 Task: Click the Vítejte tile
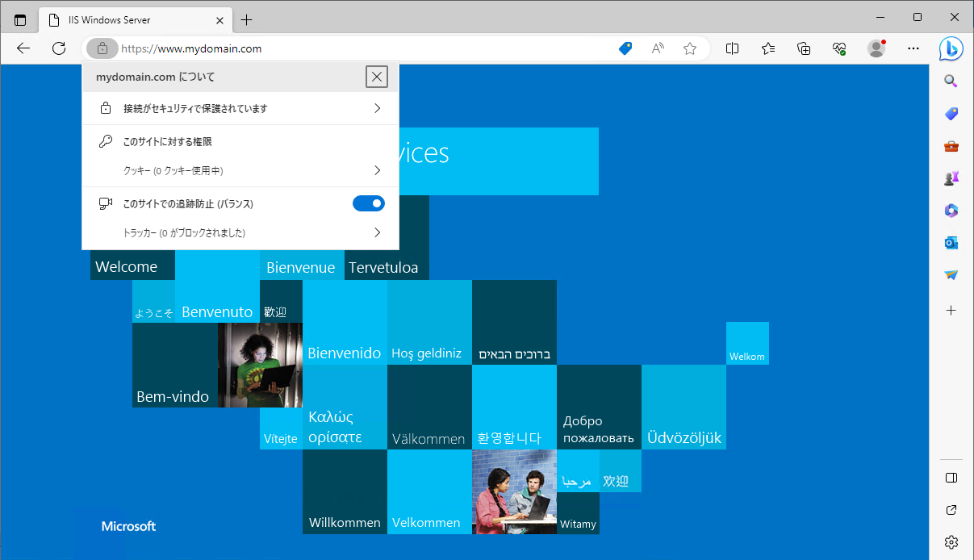coord(281,428)
